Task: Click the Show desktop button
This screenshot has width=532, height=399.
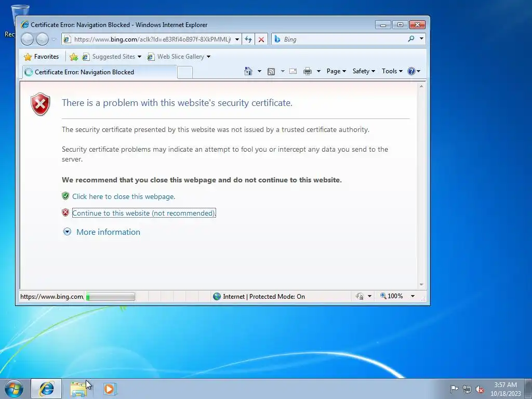Action: (528, 389)
